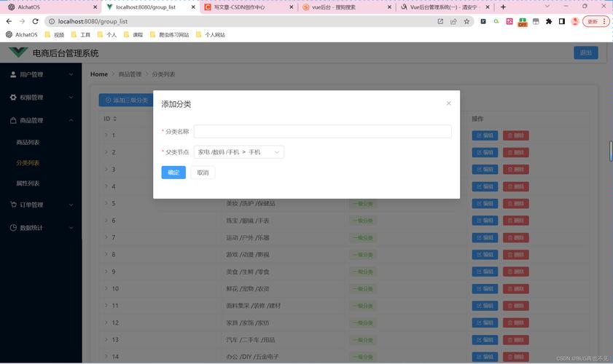Open the extensions puzzle icon
Image resolution: width=613 pixels, height=364 pixels.
(549, 22)
